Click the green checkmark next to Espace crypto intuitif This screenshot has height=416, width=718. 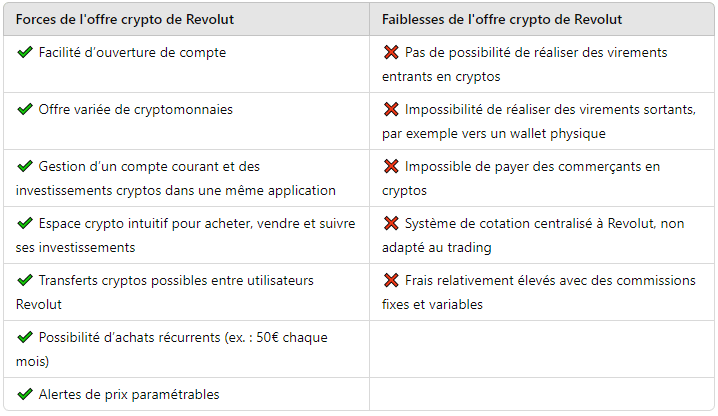pyautogui.click(x=25, y=223)
